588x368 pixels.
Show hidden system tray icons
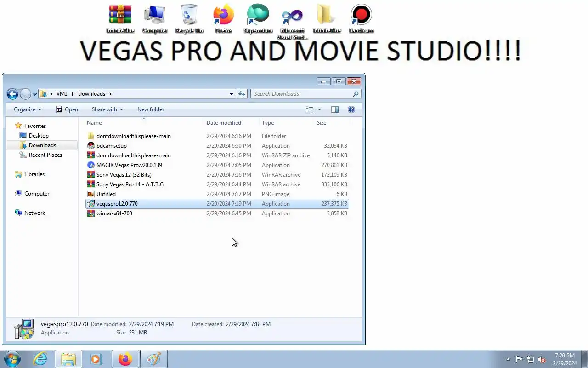pyautogui.click(x=508, y=359)
